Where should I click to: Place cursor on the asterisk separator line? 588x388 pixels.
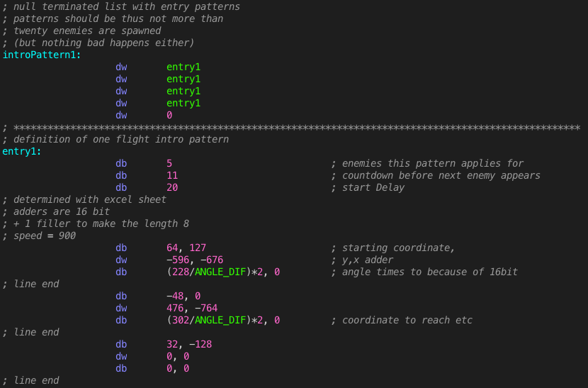(x=294, y=127)
